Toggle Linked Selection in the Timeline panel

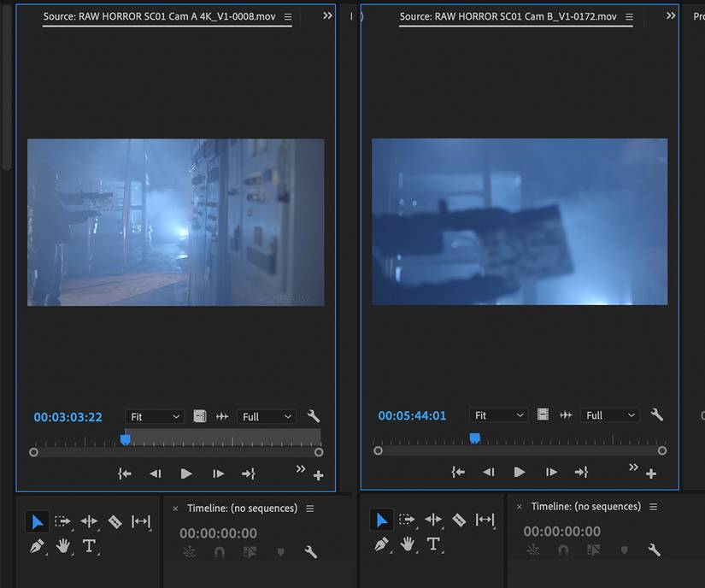[x=188, y=552]
